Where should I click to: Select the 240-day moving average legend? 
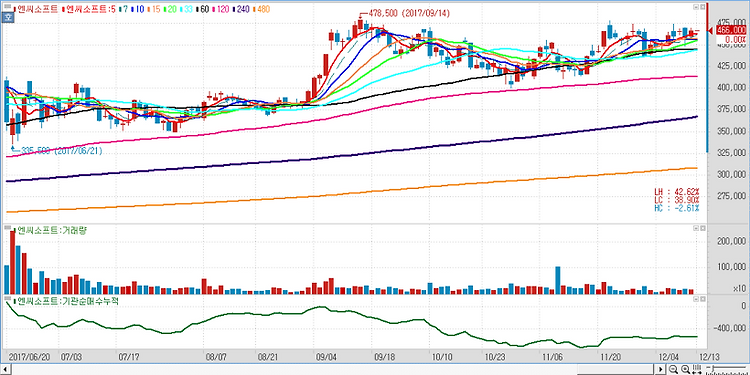pos(241,9)
